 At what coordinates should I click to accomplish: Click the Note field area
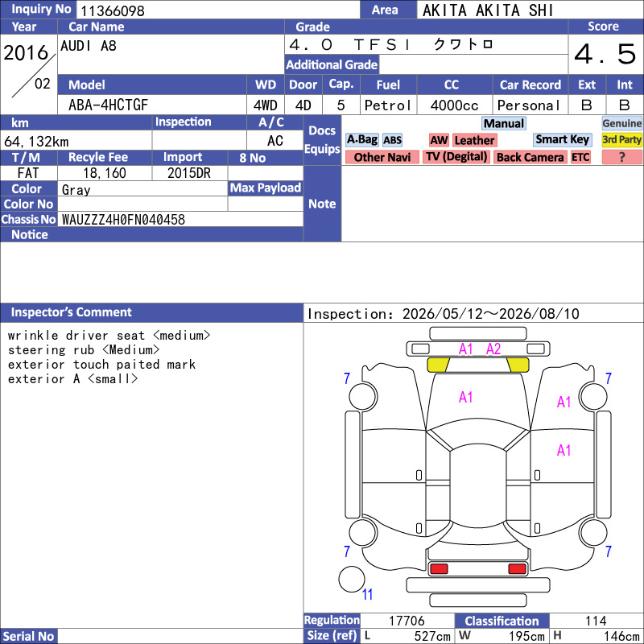tap(492, 204)
